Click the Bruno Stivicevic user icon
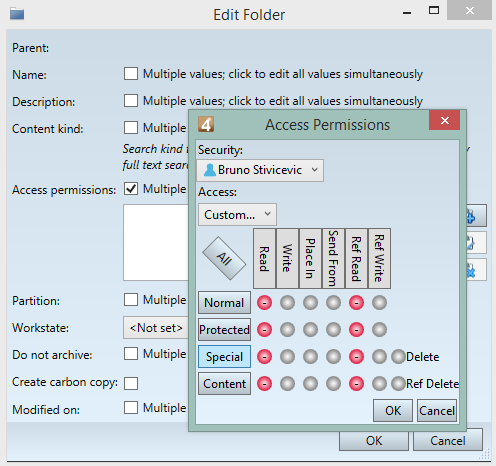Image resolution: width=496 pixels, height=466 pixels. point(210,170)
